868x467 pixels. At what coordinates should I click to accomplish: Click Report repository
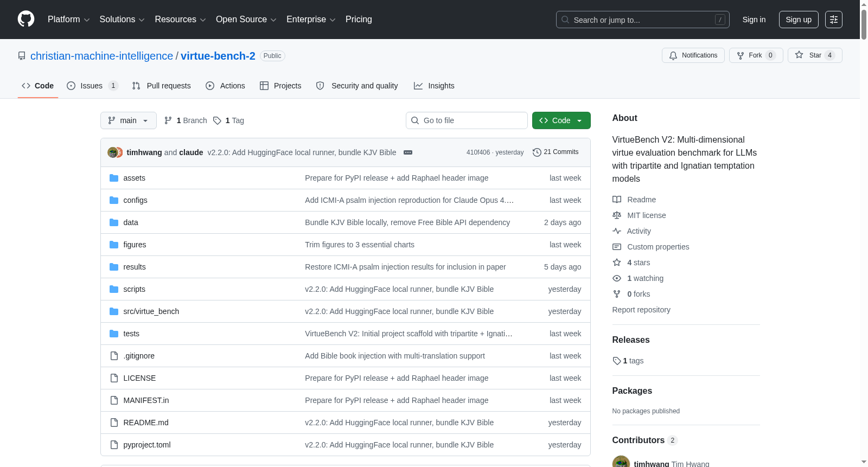tap(641, 310)
